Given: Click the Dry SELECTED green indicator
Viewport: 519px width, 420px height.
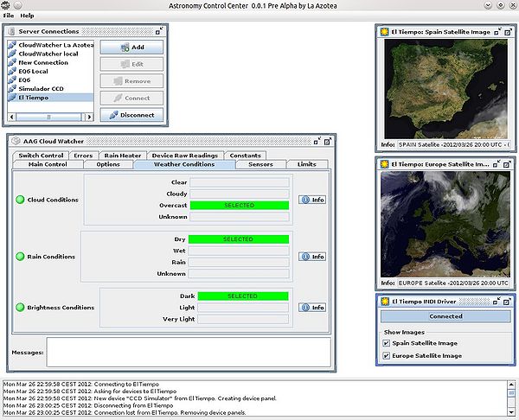Looking at the screenshot, I should coord(239,239).
